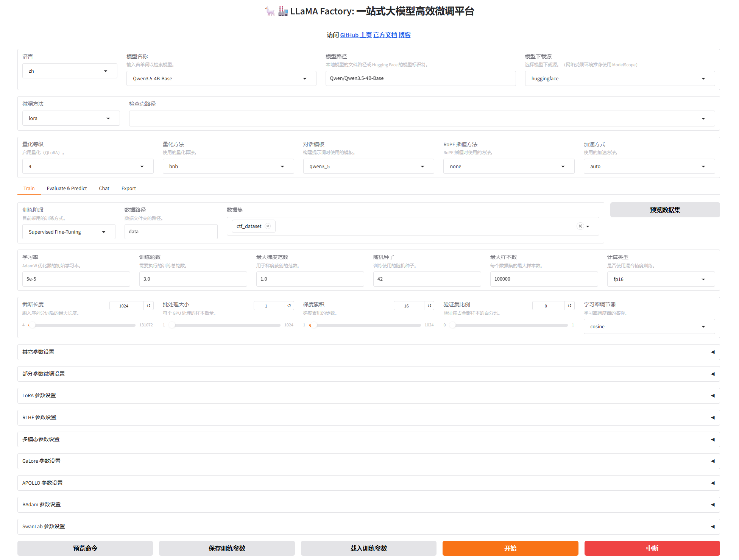The width and height of the screenshot is (739, 560).
Task: Clear all selected datasets in 数据集
Action: 580,226
